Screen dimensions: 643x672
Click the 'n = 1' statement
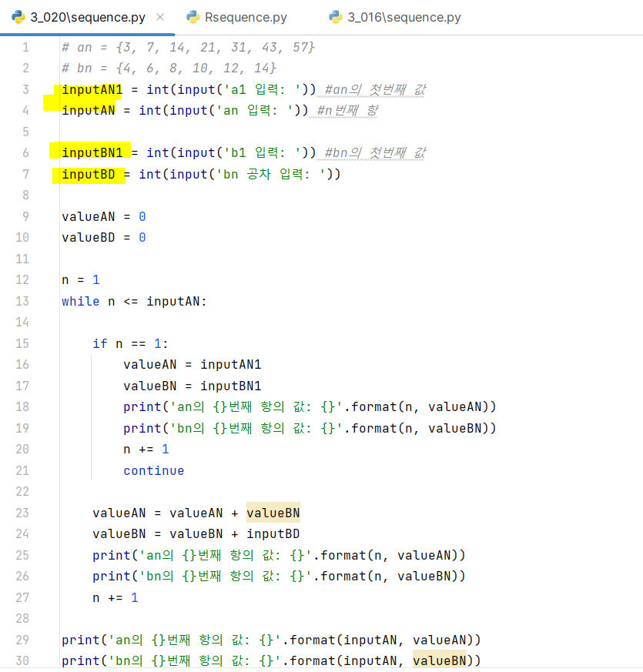coord(81,280)
